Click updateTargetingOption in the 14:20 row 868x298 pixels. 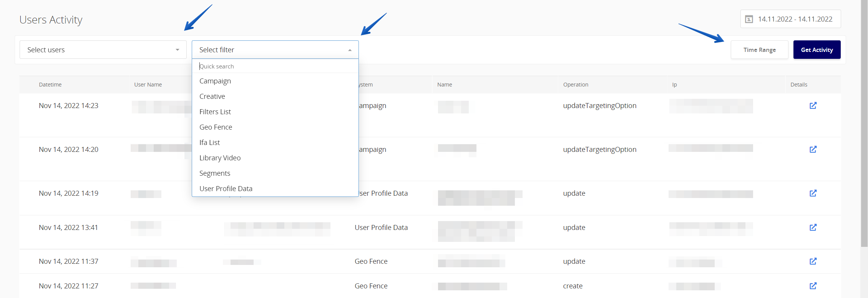pos(600,149)
